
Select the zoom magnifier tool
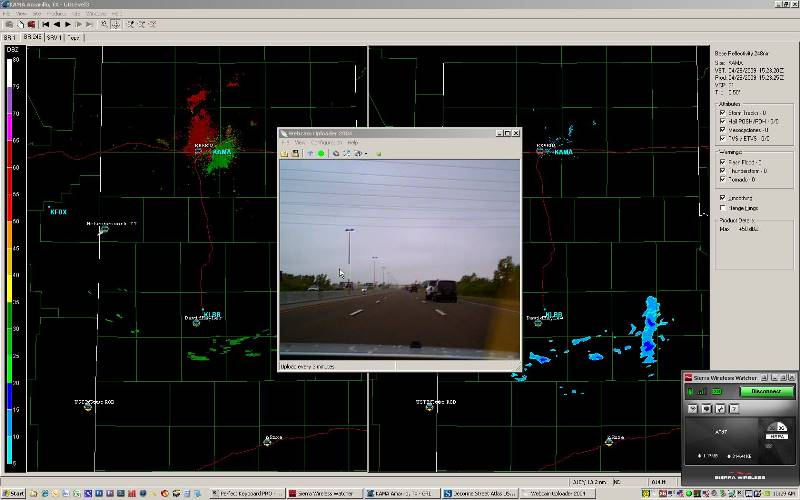click(x=104, y=24)
